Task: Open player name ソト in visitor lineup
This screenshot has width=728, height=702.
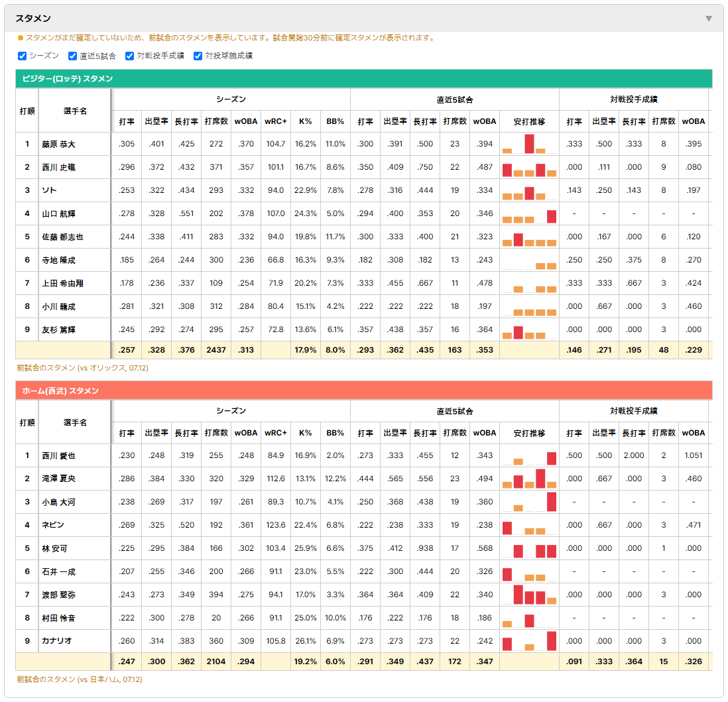Action: pos(49,190)
